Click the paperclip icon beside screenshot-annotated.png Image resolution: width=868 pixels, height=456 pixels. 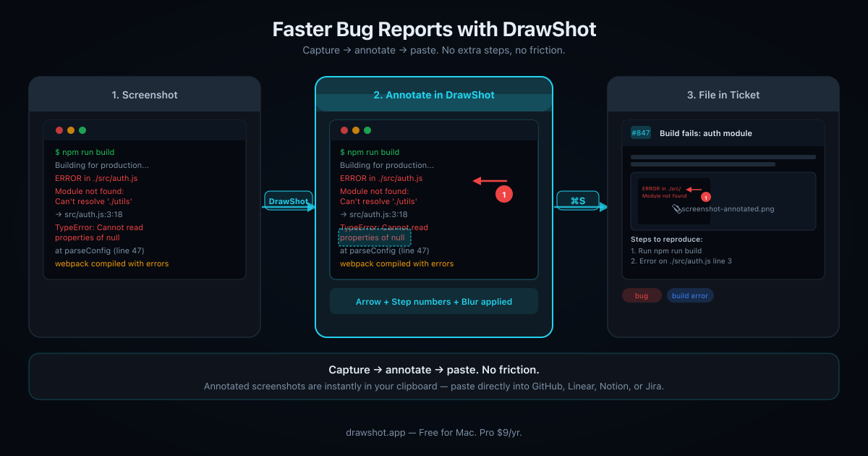pos(676,208)
